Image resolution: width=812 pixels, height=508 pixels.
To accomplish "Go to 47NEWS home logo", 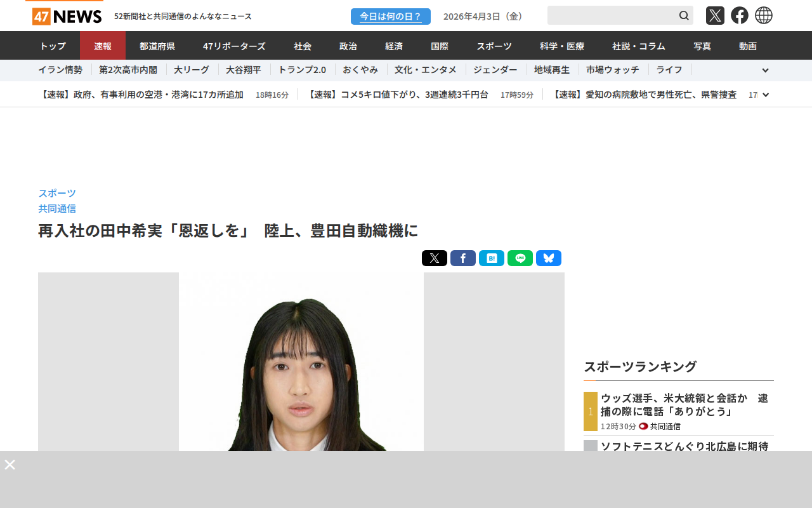I will 67,17.
